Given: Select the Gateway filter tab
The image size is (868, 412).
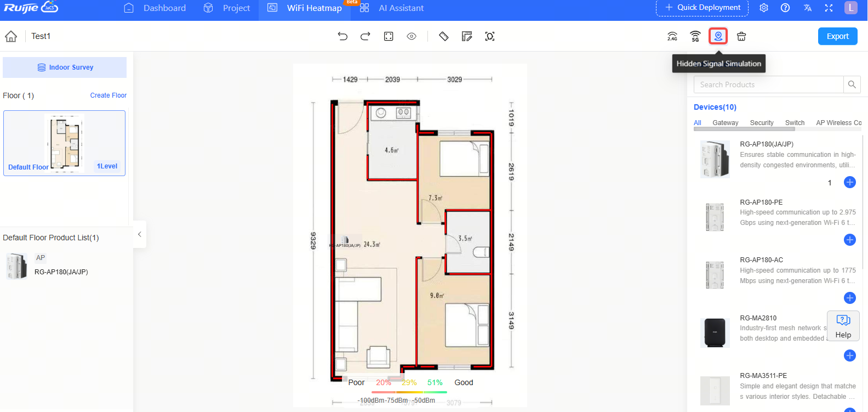Looking at the screenshot, I should click(x=726, y=123).
